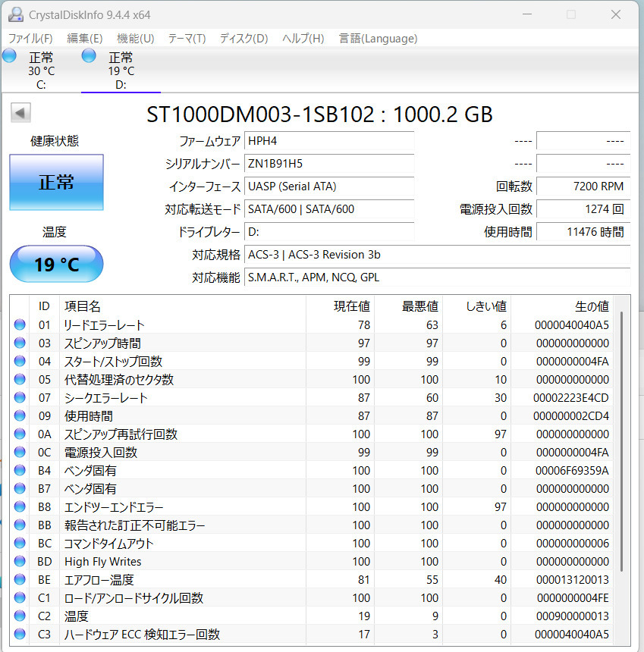Click the status circle for 代替処理済のセクタ数 row
The image size is (644, 652).
20,379
